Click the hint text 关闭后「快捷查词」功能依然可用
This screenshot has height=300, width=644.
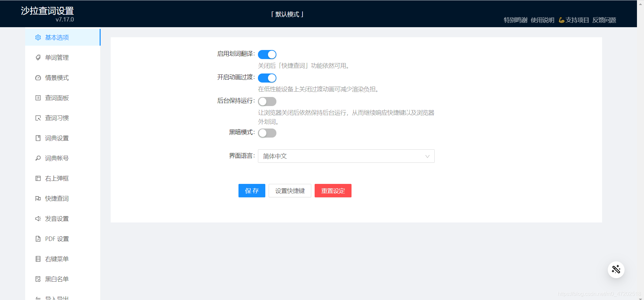click(304, 66)
